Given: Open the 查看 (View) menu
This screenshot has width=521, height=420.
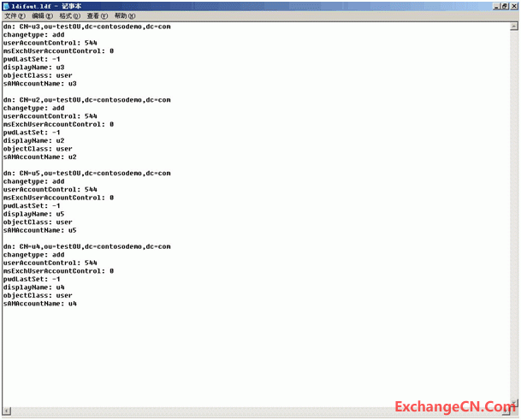Looking at the screenshot, I should point(97,16).
